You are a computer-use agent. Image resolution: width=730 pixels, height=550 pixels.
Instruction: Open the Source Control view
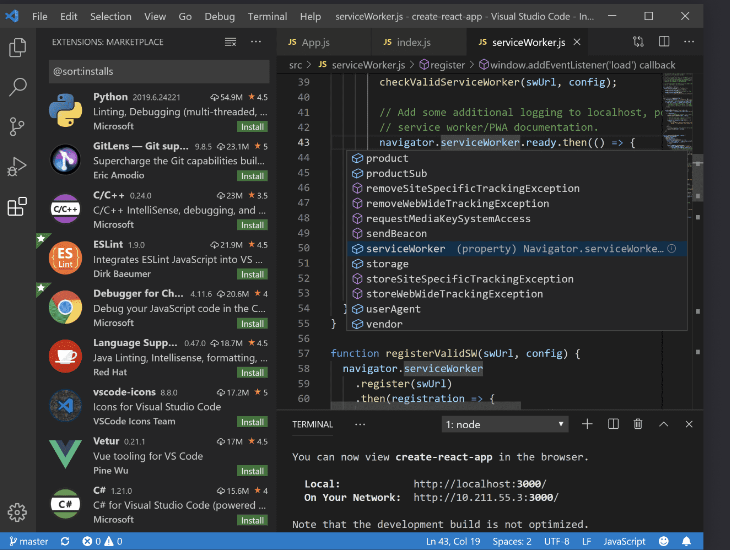(18, 127)
